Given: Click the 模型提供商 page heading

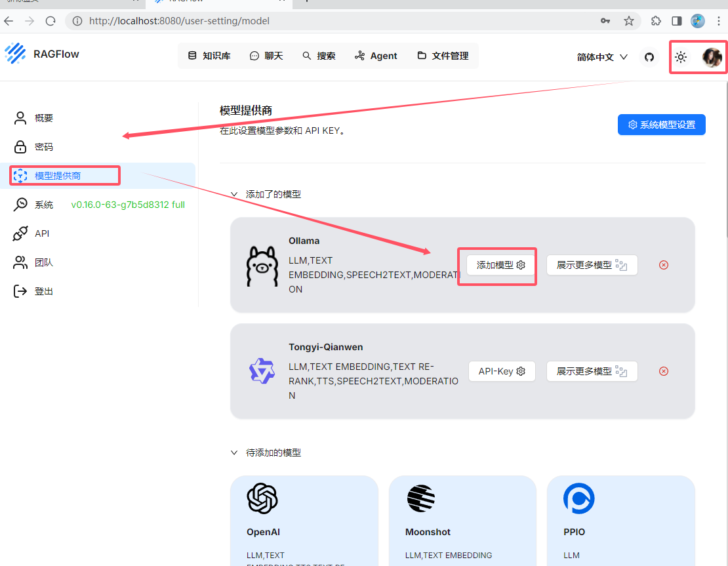Looking at the screenshot, I should (245, 110).
